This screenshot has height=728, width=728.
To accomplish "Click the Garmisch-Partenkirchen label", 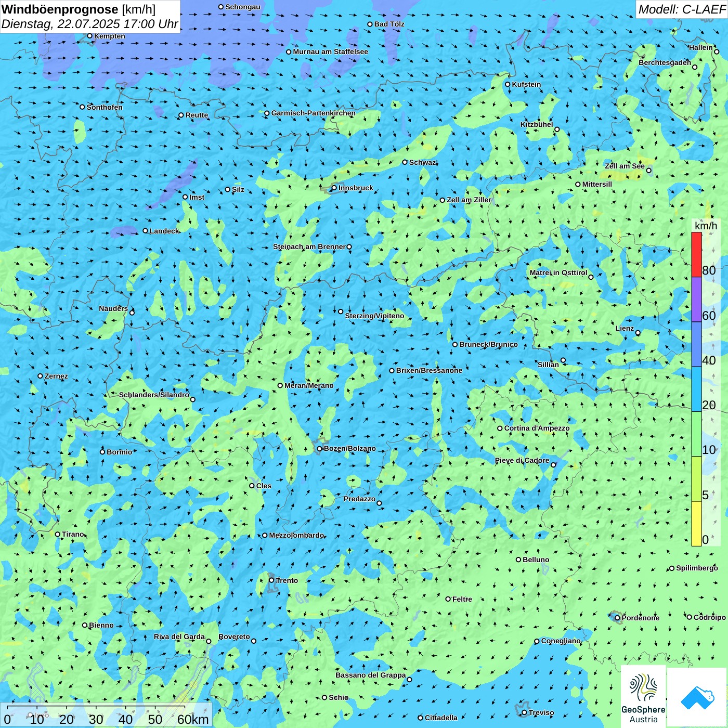I will pos(314,113).
